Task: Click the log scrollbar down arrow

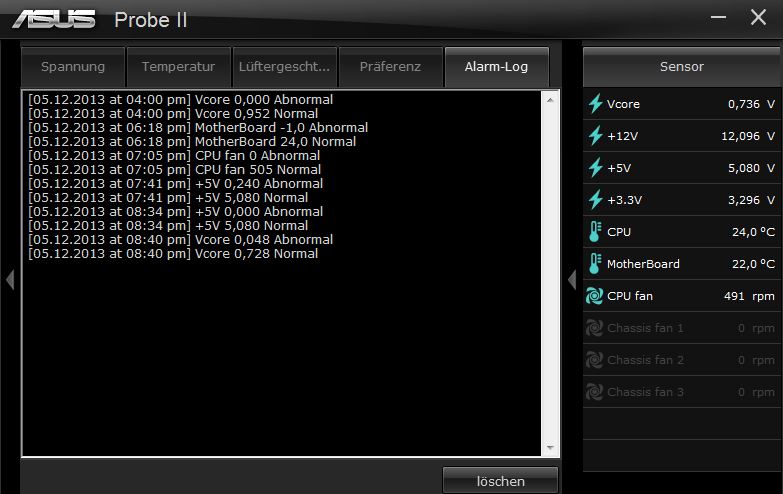Action: click(x=550, y=448)
